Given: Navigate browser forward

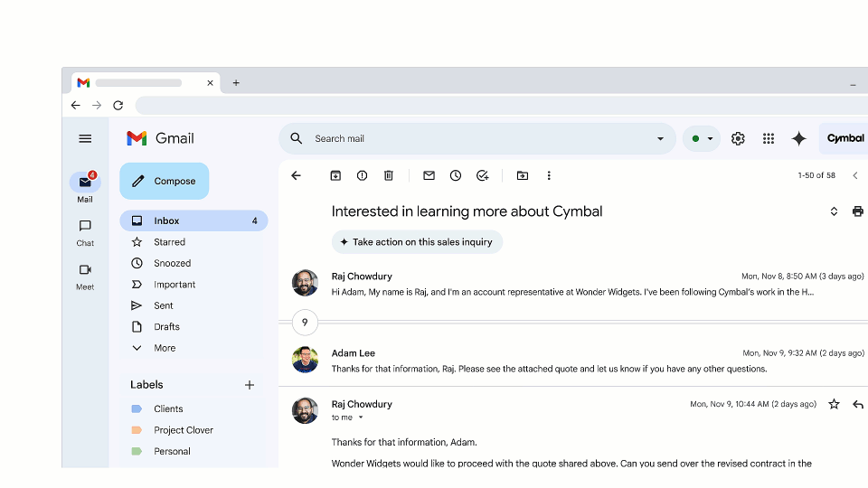Looking at the screenshot, I should 97,105.
